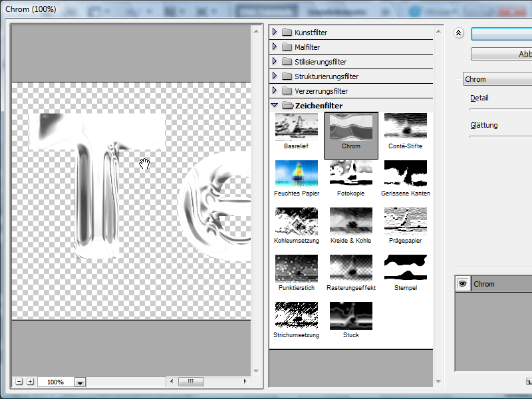
Task: Click the Verzerrungsfilter folder icon
Action: [x=287, y=90]
